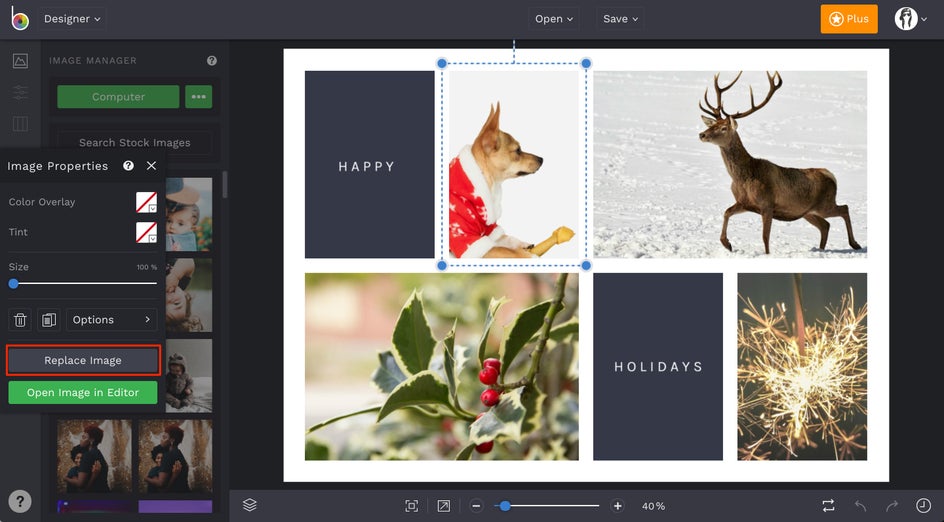
Task: Redo the last action
Action: (x=892, y=506)
